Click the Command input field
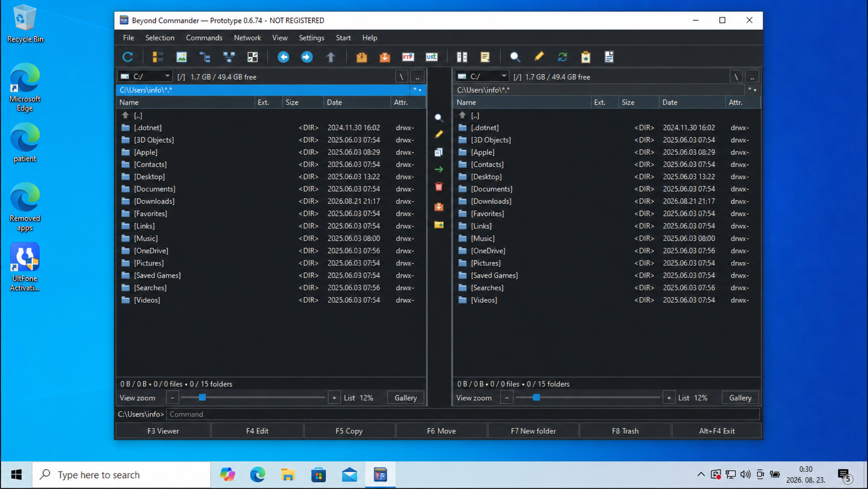Viewport: 868px width, 489px height. [x=463, y=414]
